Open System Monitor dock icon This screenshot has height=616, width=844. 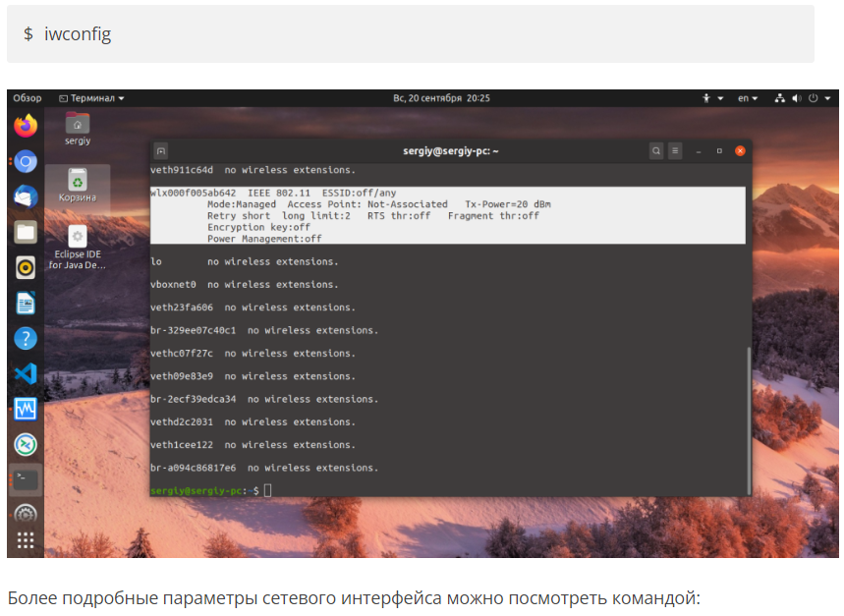click(x=26, y=410)
